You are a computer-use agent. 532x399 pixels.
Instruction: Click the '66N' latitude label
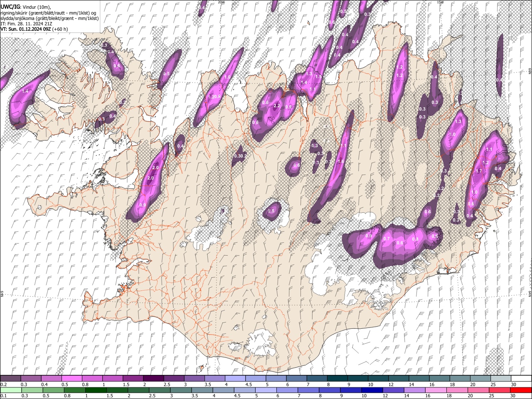(x=530, y=71)
